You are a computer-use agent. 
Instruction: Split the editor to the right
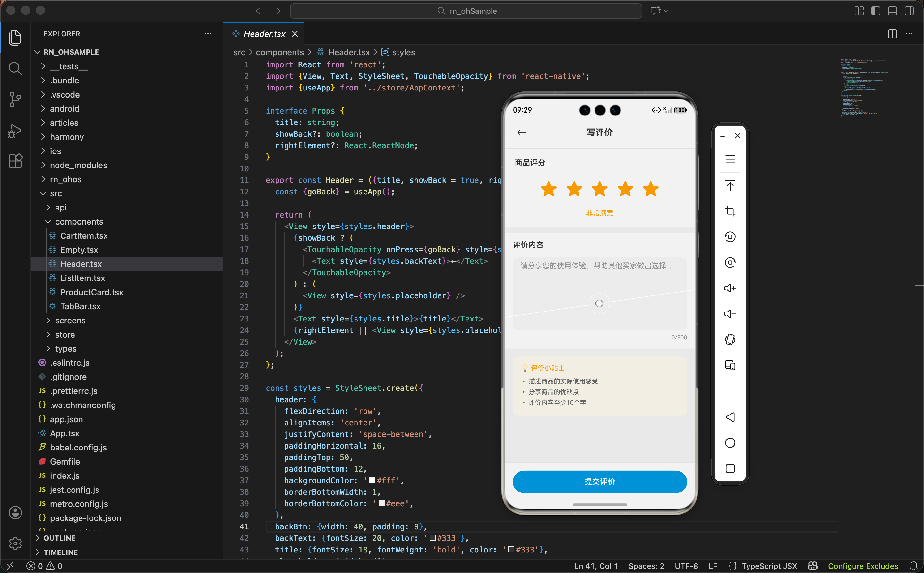[x=892, y=34]
